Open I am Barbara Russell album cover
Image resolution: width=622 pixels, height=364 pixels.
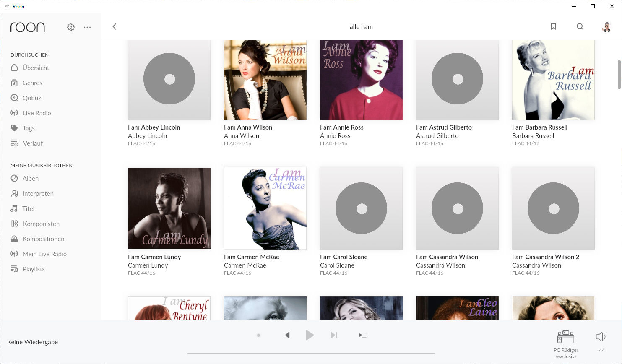(x=553, y=80)
